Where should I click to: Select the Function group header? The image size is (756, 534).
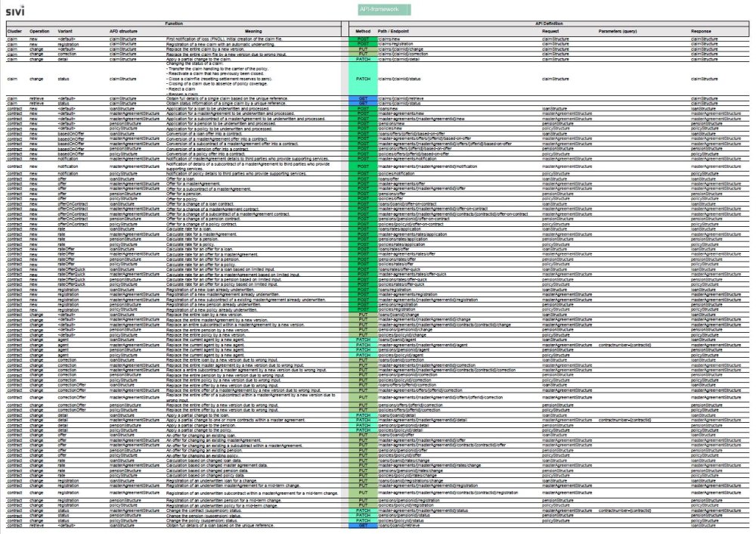[x=174, y=23]
